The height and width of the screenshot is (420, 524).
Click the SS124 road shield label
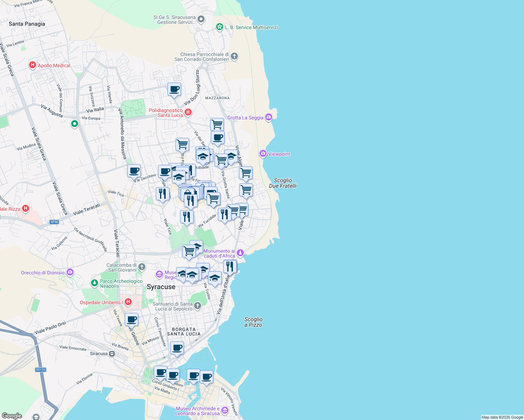[41, 370]
